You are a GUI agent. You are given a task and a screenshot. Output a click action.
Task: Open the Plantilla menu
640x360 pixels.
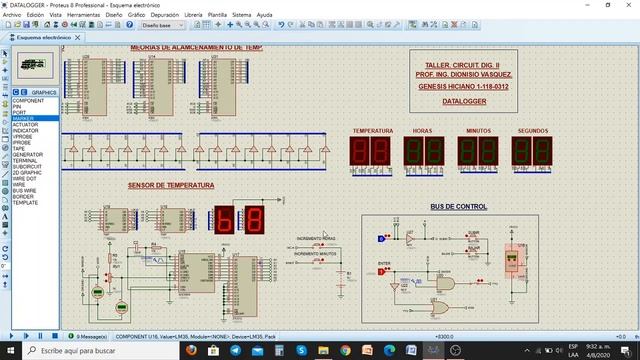coord(217,15)
